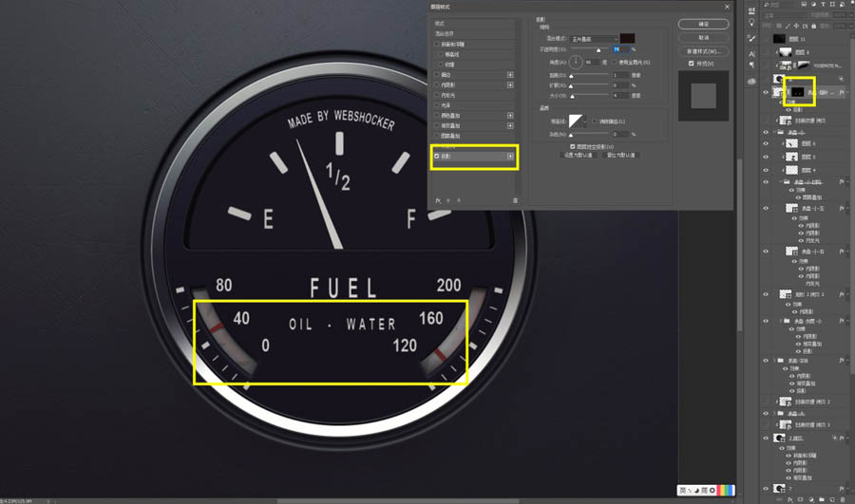Click the fx icon in Layer Style dialog
The width and height of the screenshot is (855, 504).
point(438,200)
